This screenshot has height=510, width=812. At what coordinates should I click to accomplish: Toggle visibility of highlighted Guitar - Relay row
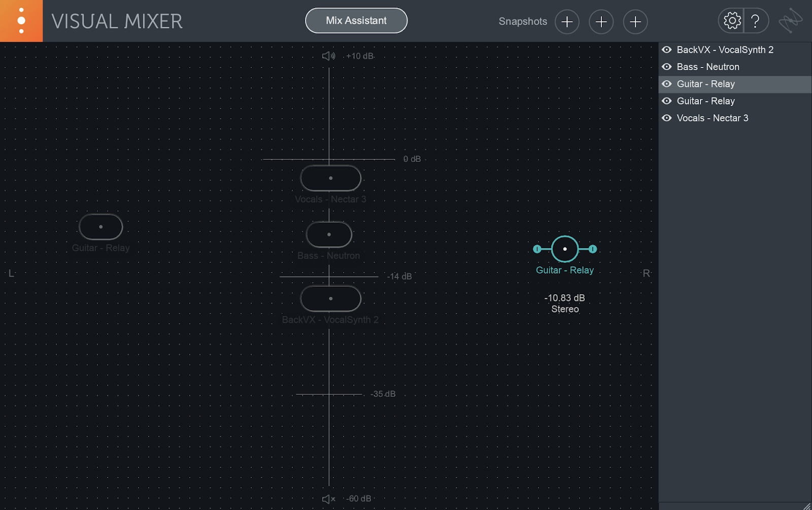[667, 84]
